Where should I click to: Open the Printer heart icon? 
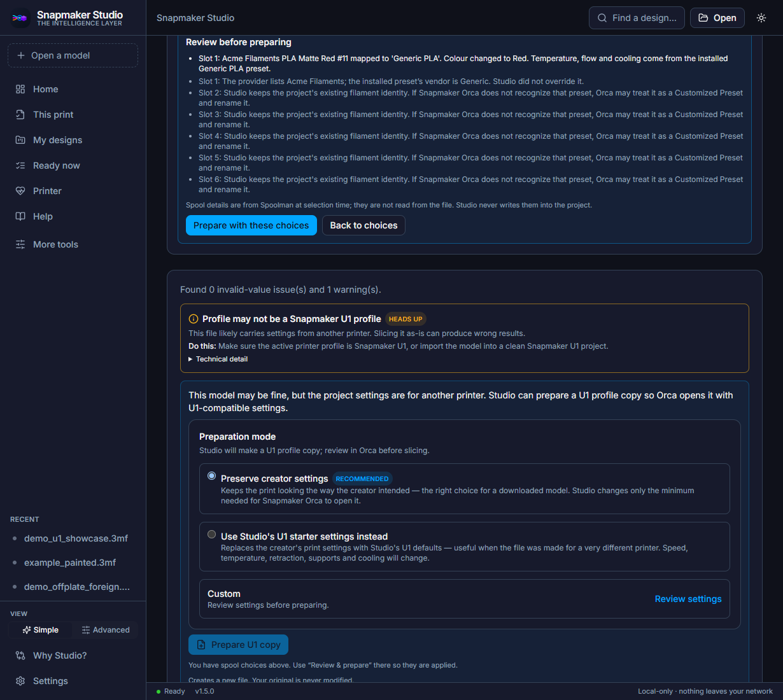click(20, 191)
